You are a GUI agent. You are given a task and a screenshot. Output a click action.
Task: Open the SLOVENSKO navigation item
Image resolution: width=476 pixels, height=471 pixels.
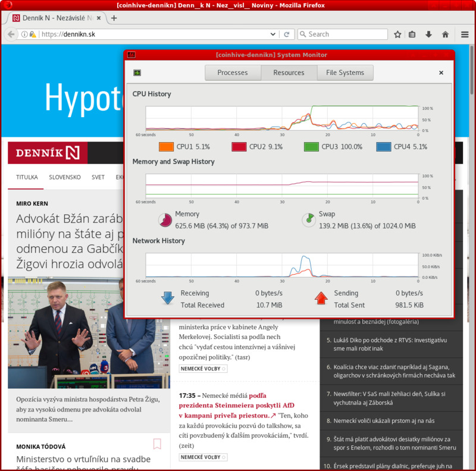click(65, 177)
